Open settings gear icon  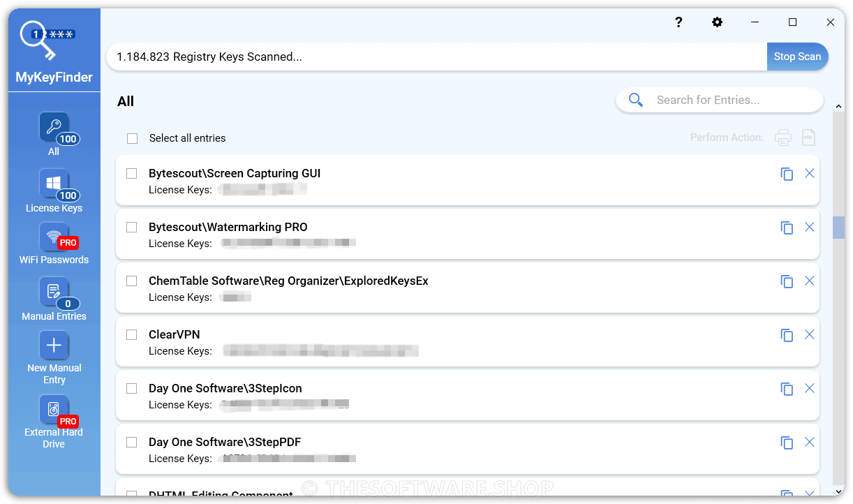coord(717,22)
